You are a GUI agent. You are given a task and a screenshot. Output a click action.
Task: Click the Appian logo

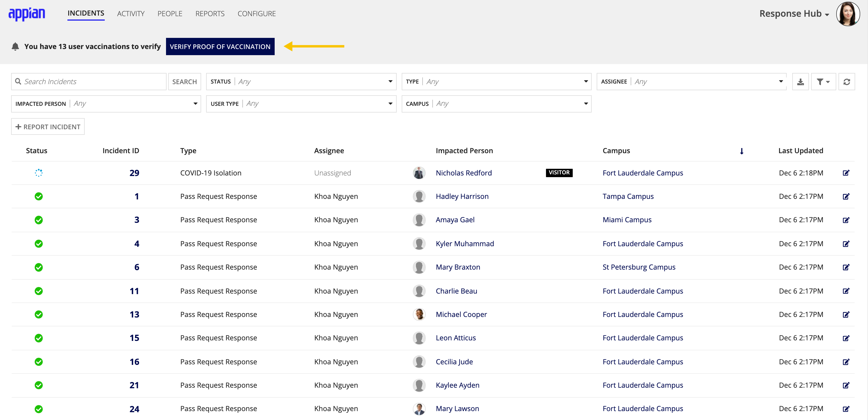tap(27, 14)
